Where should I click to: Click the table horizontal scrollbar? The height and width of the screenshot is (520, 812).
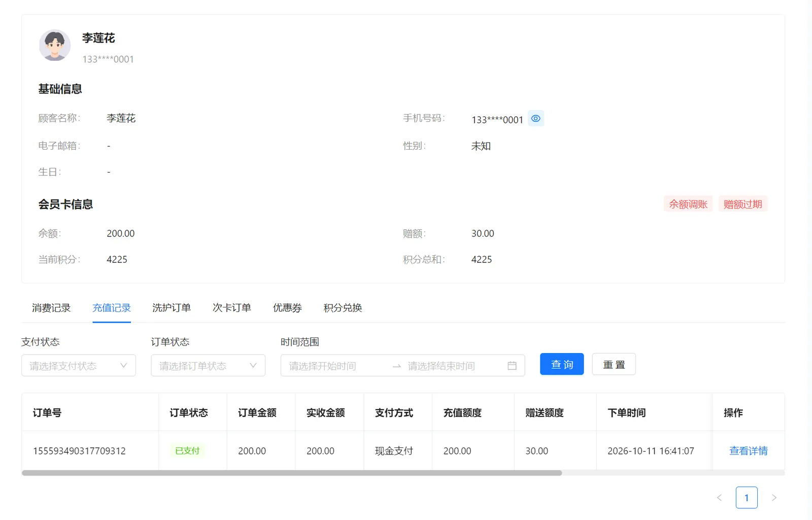(292, 473)
